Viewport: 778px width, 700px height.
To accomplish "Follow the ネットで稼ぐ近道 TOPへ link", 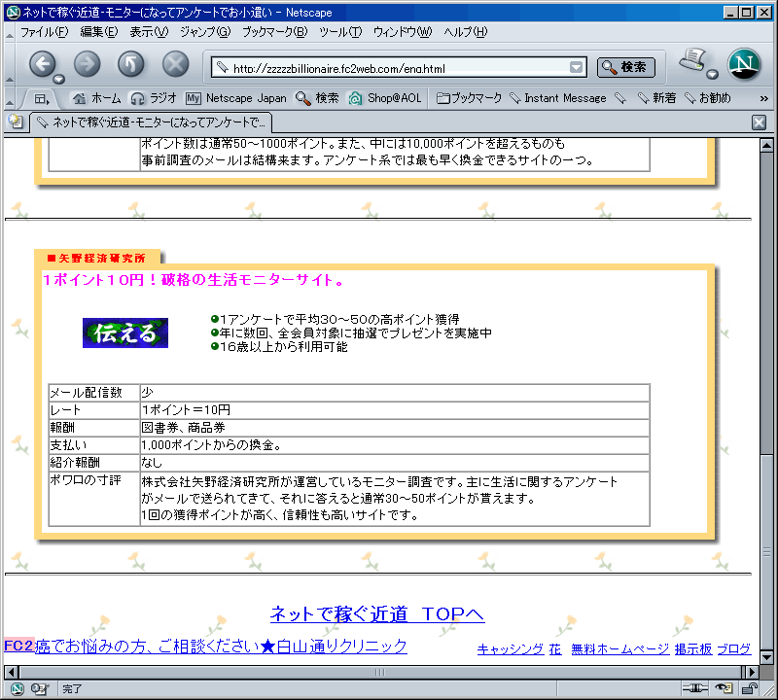I will (x=377, y=614).
